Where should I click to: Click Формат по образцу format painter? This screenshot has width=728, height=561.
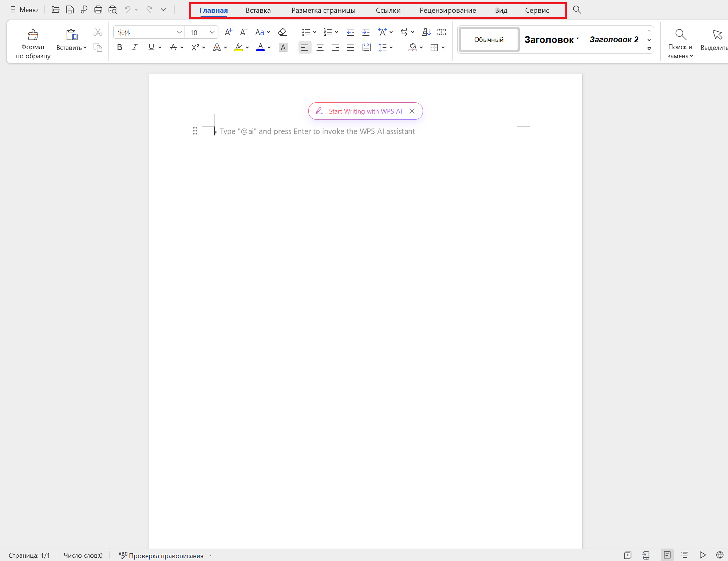(33, 44)
